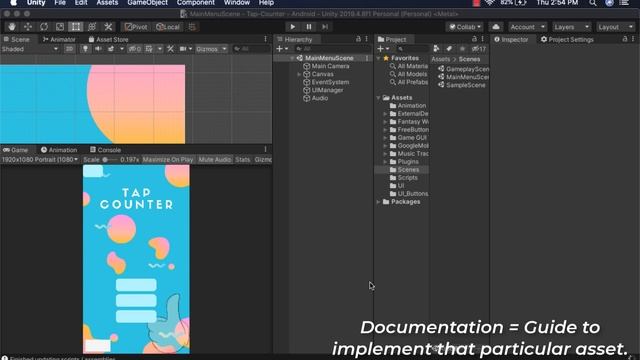Select the Scale tool
640x360 pixels.
(60, 27)
